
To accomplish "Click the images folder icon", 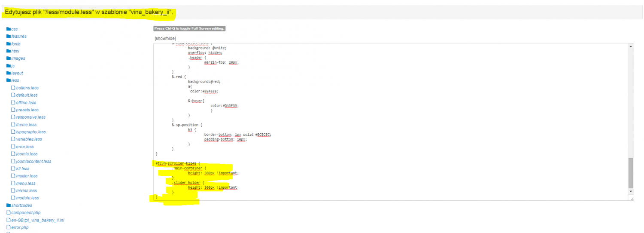I will pos(8,58).
